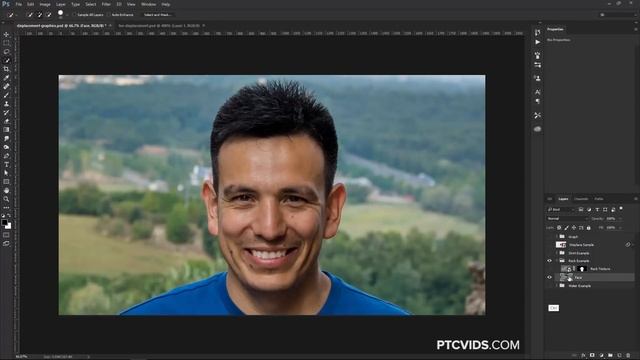640x360 pixels.
Task: Select the Zoom tool
Action: click(6, 199)
